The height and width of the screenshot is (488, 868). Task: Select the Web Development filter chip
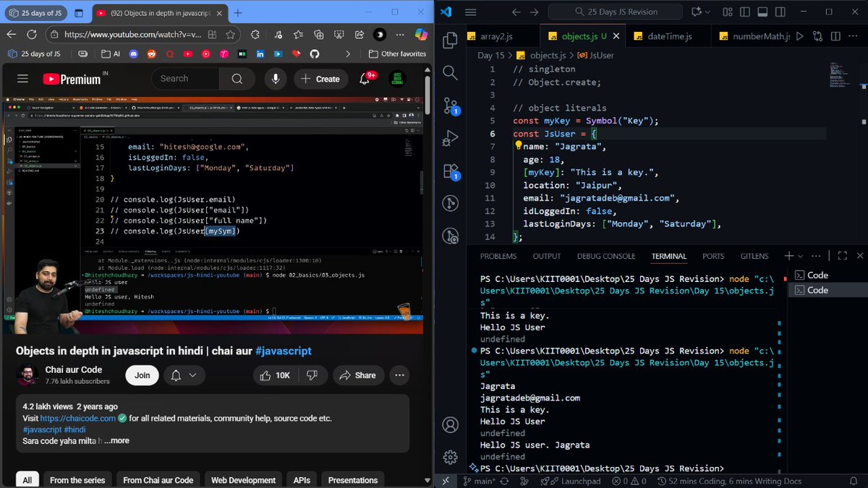(243, 480)
